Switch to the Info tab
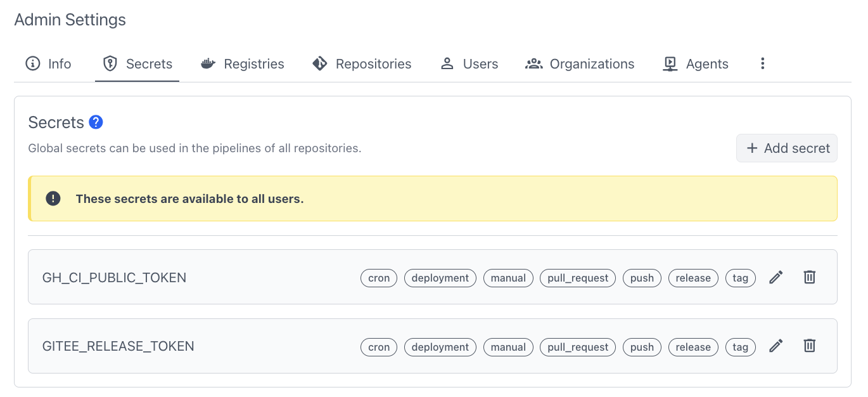 click(x=48, y=63)
